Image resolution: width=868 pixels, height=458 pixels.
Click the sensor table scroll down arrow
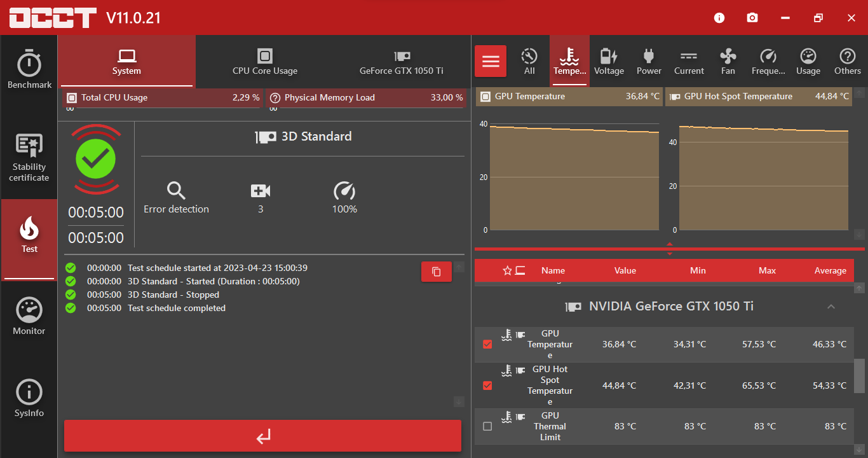pyautogui.click(x=859, y=449)
